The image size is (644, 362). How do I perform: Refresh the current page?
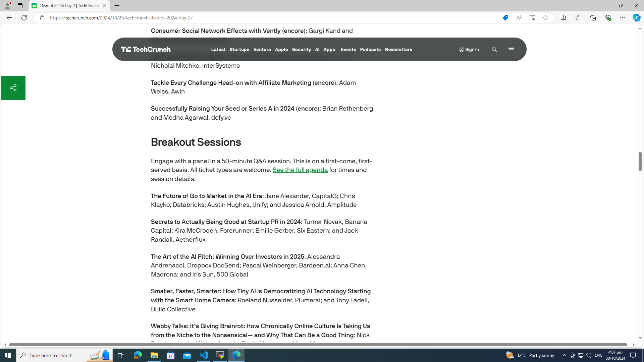click(x=24, y=18)
